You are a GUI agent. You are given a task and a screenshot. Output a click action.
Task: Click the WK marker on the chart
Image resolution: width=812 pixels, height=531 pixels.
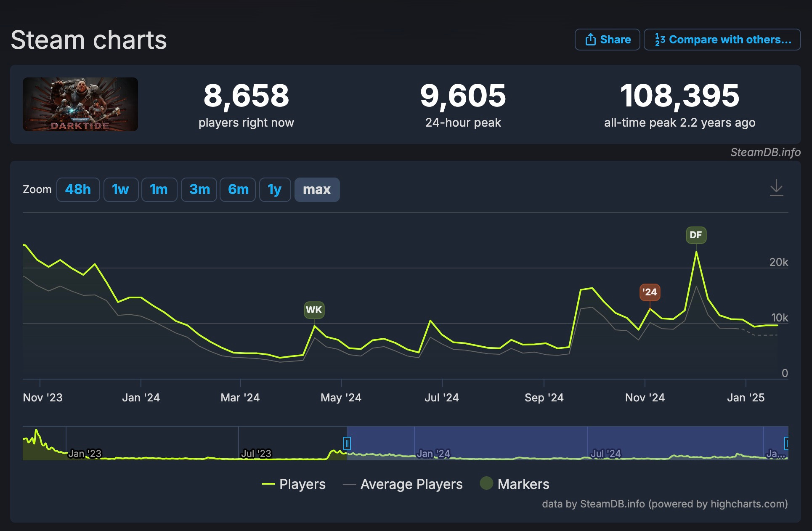pyautogui.click(x=314, y=310)
